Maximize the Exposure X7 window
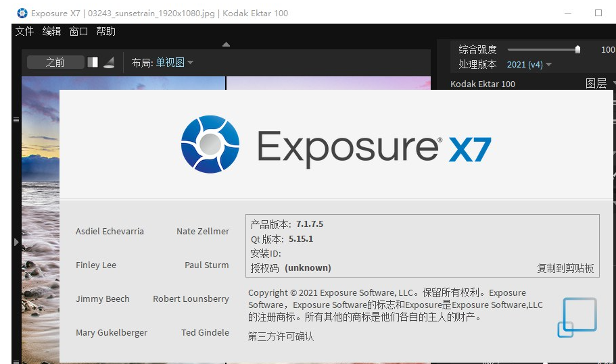The height and width of the screenshot is (364, 616). tap(598, 13)
